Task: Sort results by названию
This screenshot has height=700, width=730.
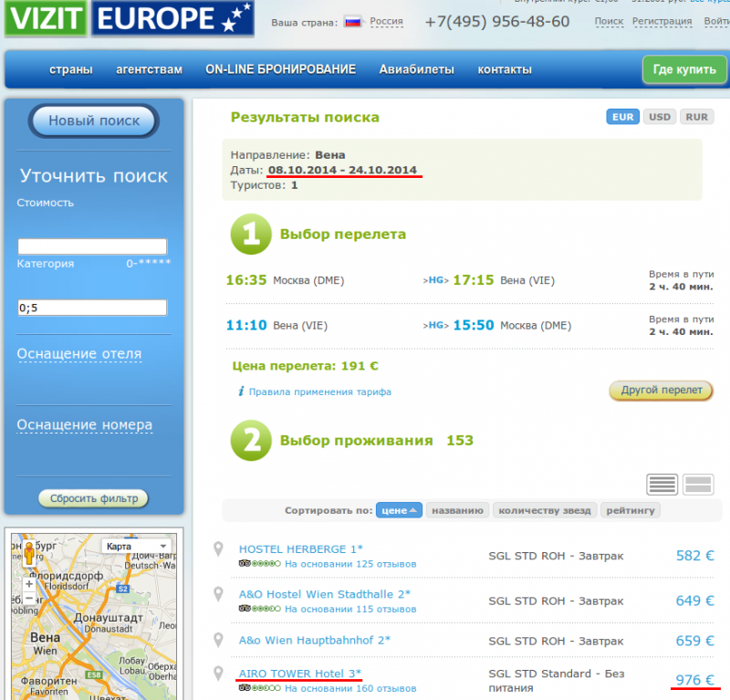Action: point(457,510)
